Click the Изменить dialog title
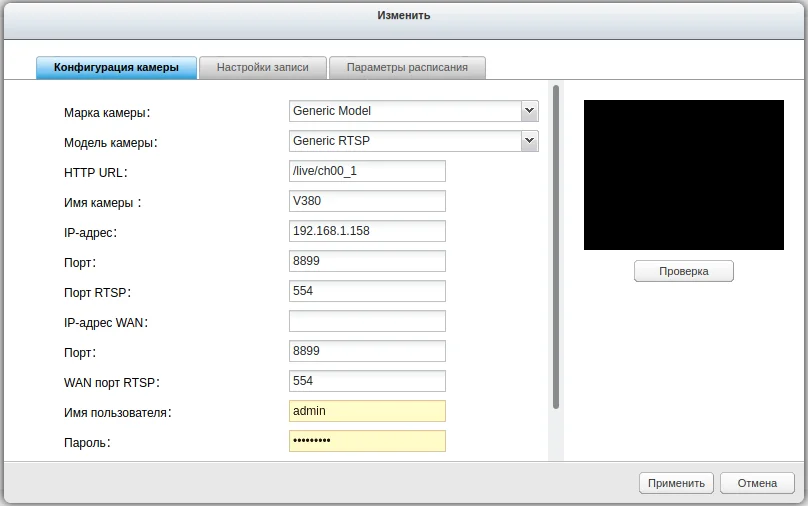The width and height of the screenshot is (808, 506). tap(403, 15)
